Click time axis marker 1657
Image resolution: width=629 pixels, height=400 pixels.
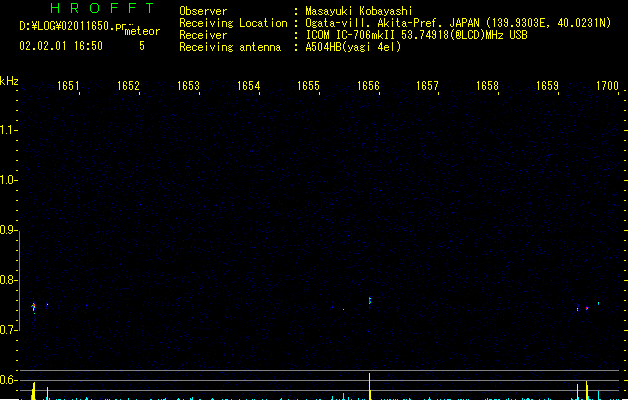pos(427,86)
